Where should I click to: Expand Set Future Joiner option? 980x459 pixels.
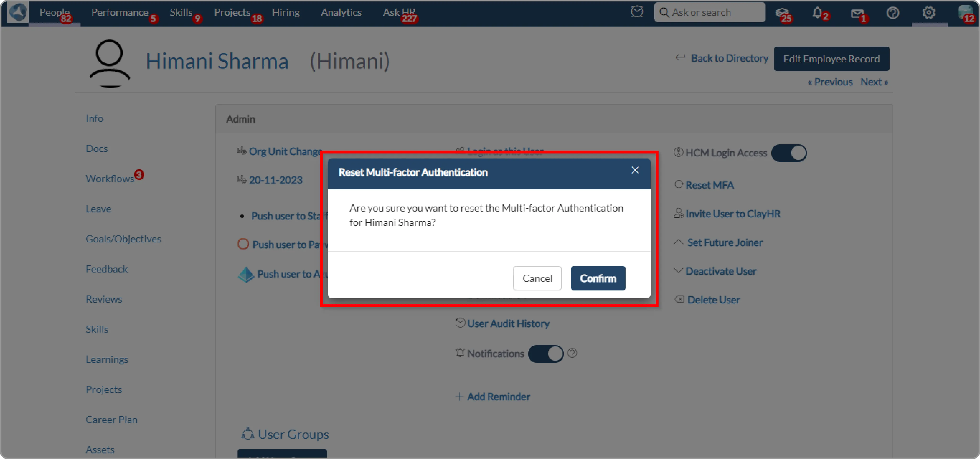click(724, 242)
